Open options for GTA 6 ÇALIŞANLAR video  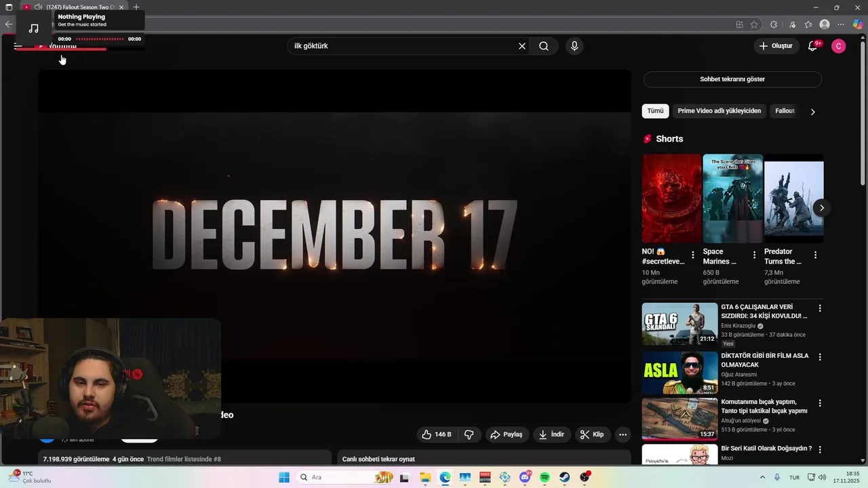tap(820, 308)
